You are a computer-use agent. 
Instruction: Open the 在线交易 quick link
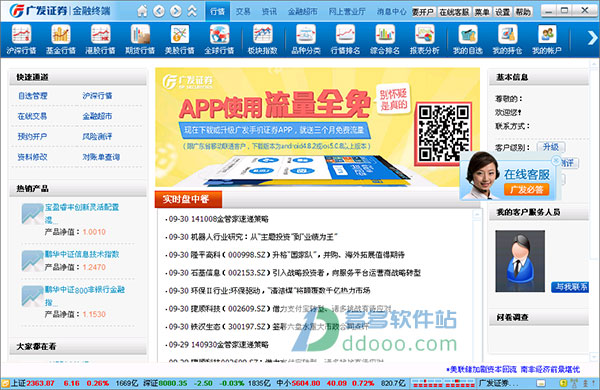tap(33, 116)
